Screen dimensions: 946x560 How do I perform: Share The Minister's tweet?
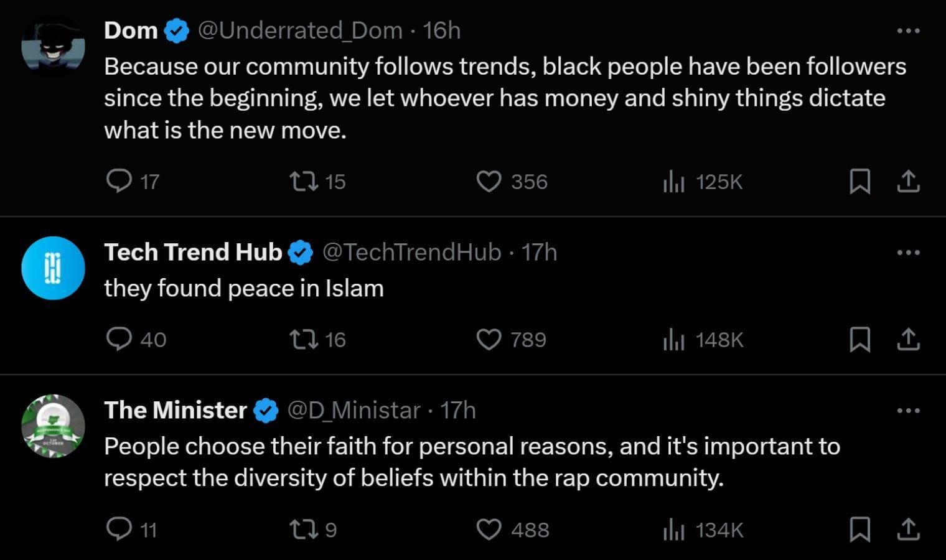click(x=908, y=530)
